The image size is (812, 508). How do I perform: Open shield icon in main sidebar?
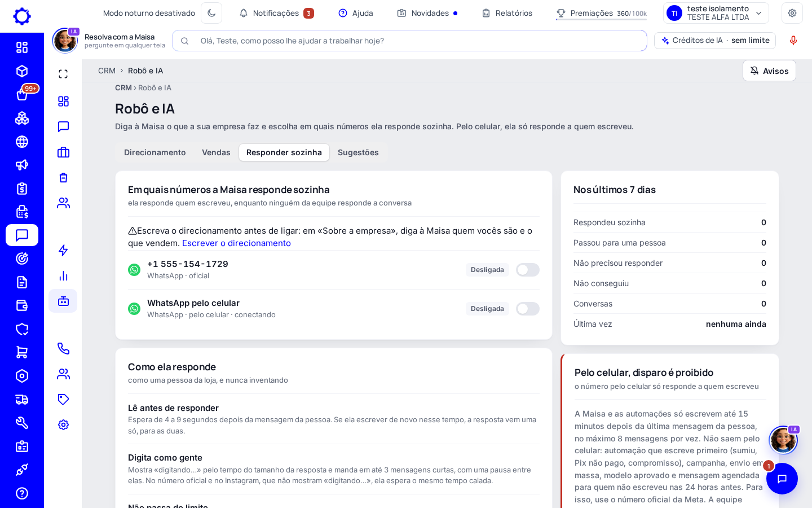click(22, 329)
